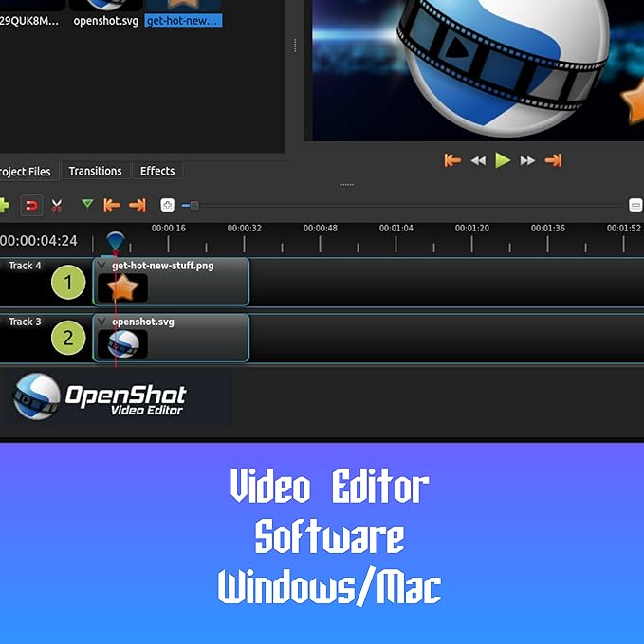Switch to the Project Files tab
Viewport: 644px width, 644px height.
tap(26, 172)
